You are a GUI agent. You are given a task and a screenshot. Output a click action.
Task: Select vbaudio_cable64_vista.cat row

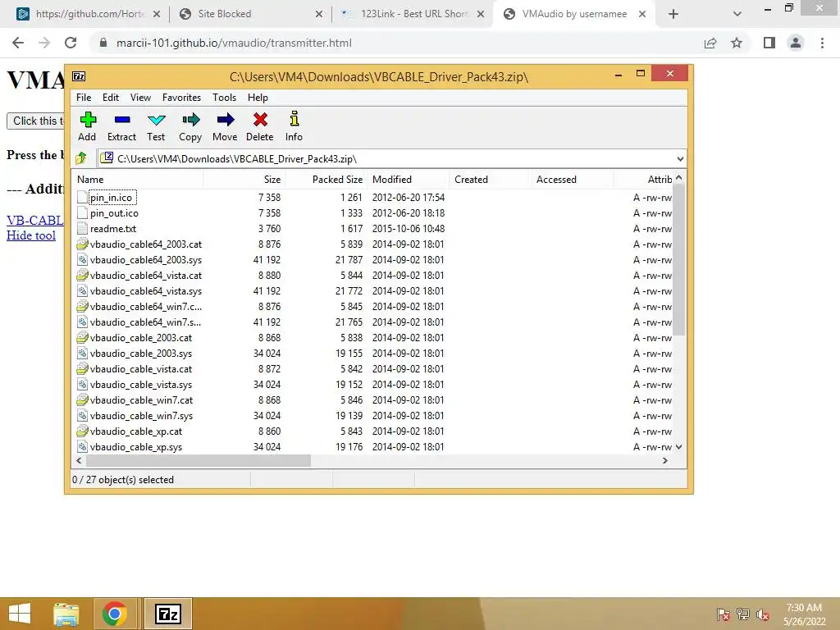[372, 276]
